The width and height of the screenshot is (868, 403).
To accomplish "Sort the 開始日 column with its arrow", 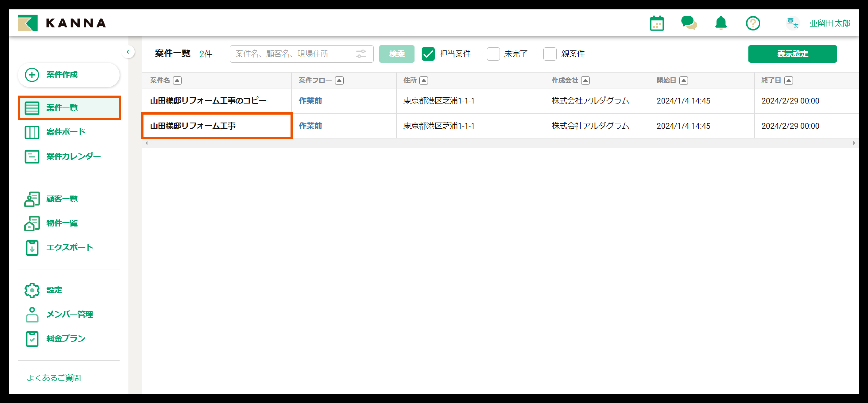I will pyautogui.click(x=684, y=81).
